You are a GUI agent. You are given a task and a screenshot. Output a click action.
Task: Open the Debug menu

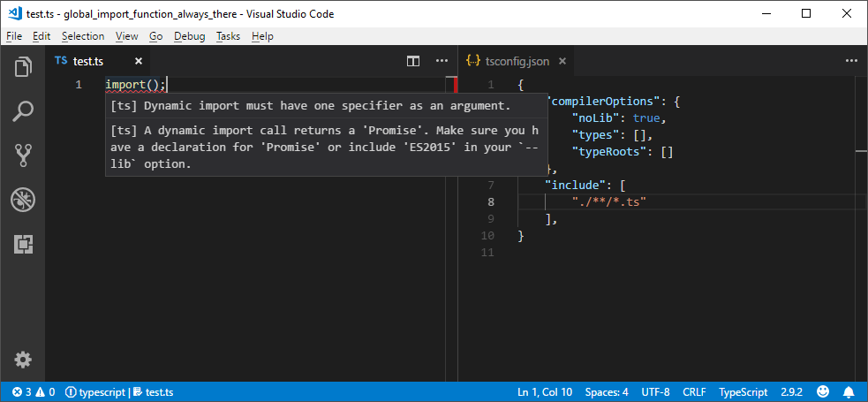pos(189,36)
